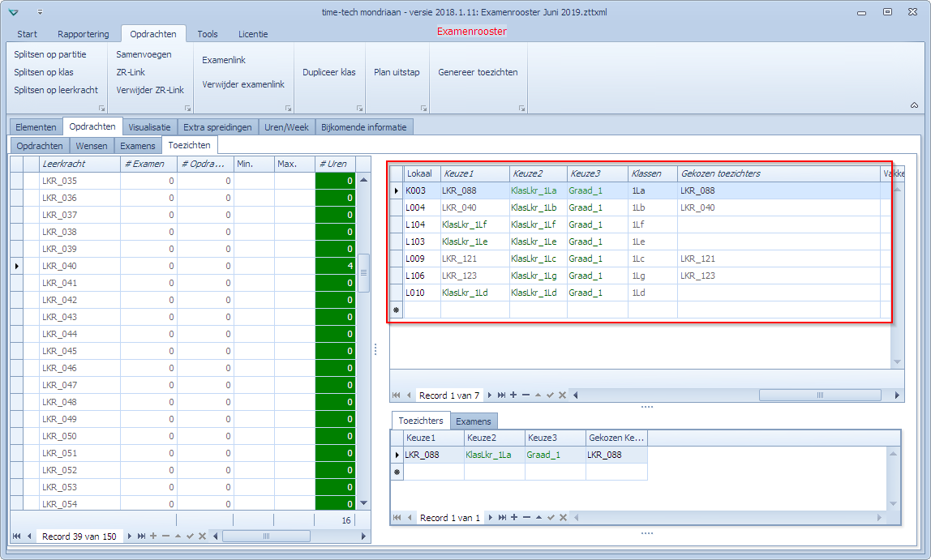
Task: Click Splitsen op leerkracht
Action: [x=57, y=90]
